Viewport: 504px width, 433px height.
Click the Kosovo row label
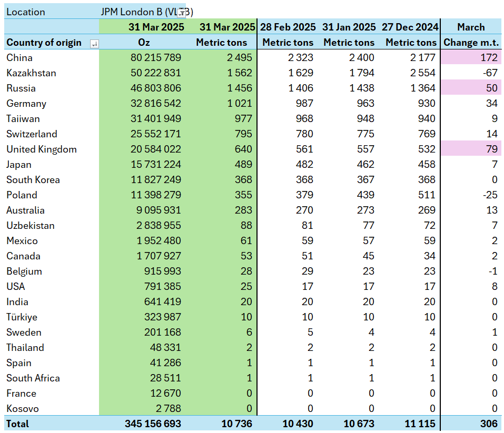[x=23, y=409]
